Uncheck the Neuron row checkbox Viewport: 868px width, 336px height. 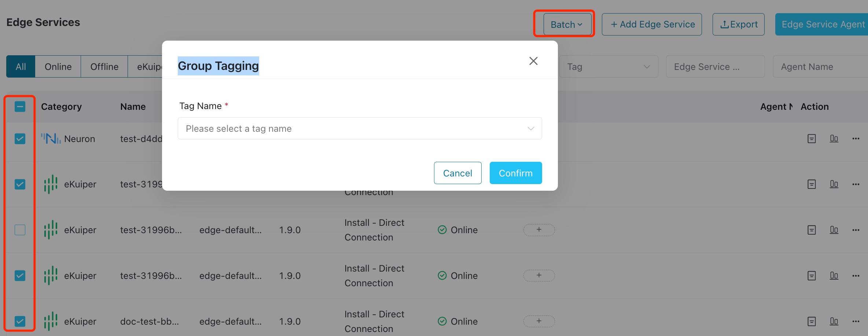[x=20, y=139]
